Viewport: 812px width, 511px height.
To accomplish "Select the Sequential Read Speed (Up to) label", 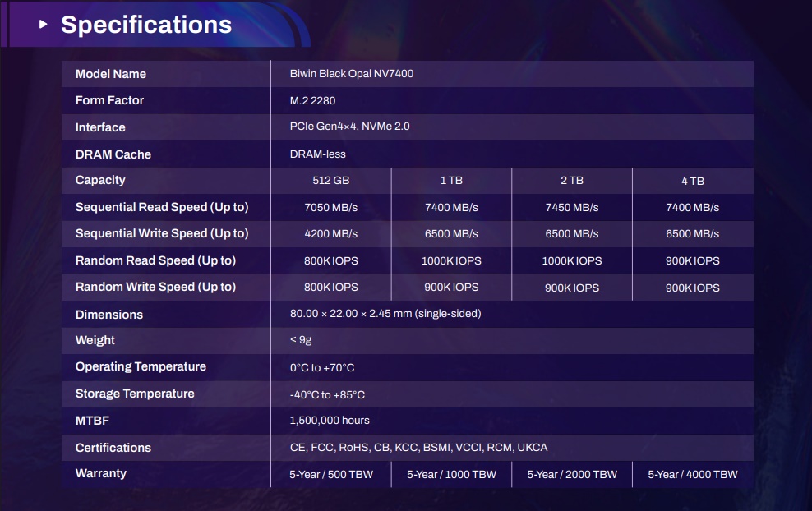I will pyautogui.click(x=162, y=207).
